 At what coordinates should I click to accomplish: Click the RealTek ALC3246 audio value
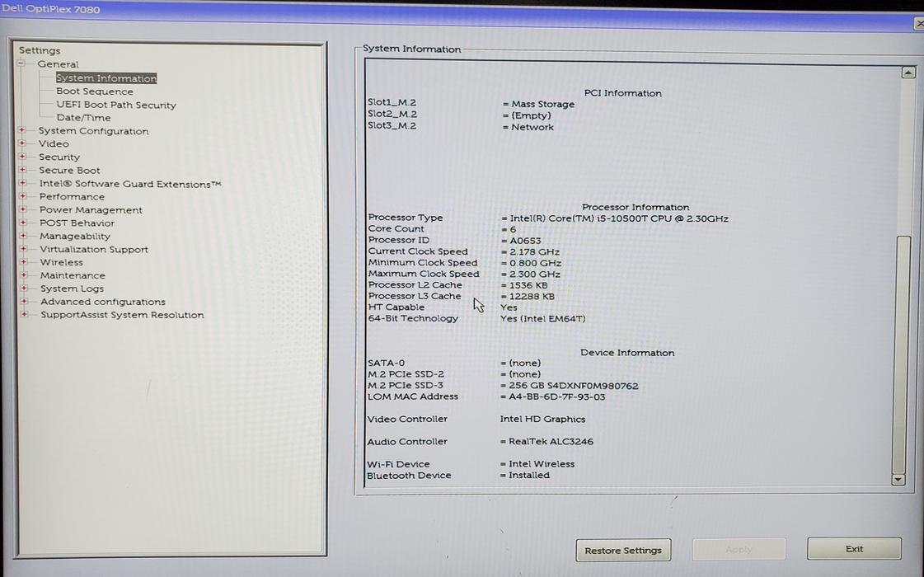pyautogui.click(x=551, y=442)
